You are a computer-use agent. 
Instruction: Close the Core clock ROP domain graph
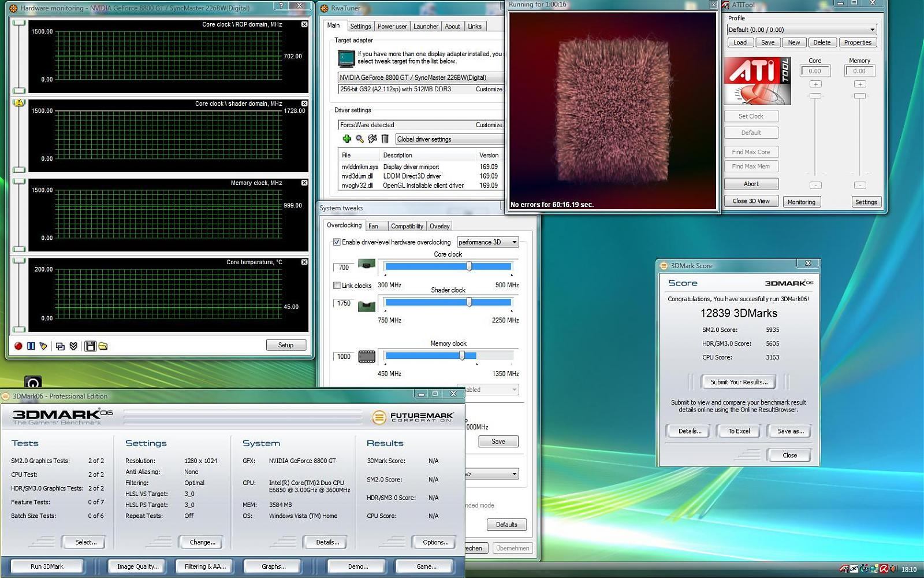pyautogui.click(x=304, y=24)
